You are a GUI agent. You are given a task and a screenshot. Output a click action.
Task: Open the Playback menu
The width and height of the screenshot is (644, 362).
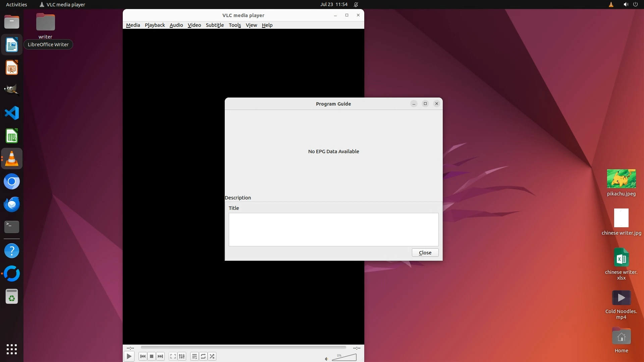coord(155,25)
